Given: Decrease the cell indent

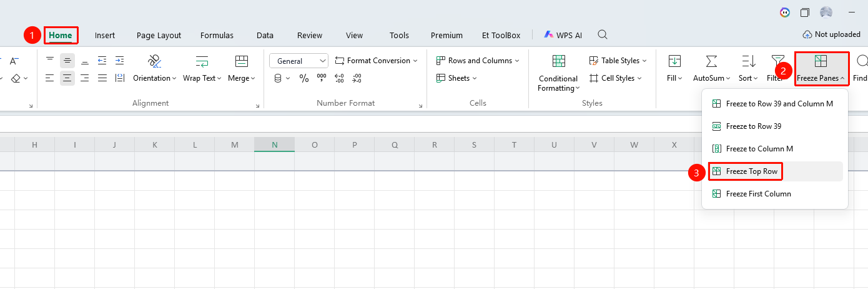Looking at the screenshot, I should click(x=102, y=61).
